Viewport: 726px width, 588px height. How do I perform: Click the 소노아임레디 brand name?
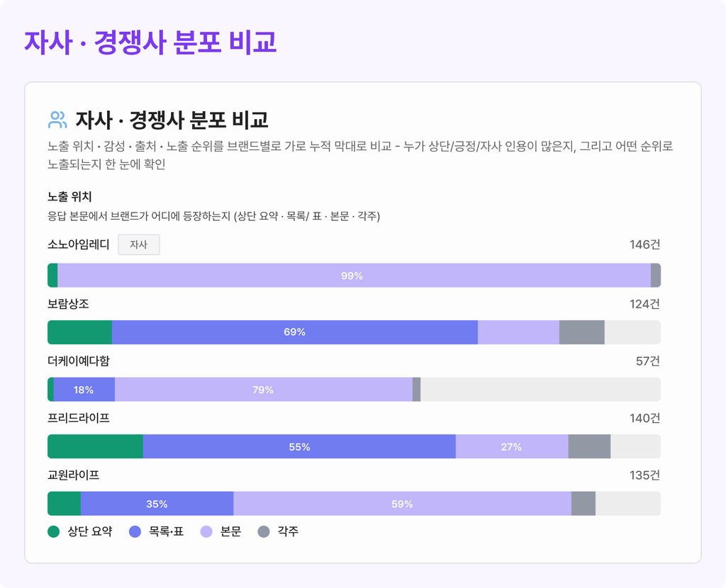tap(79, 244)
